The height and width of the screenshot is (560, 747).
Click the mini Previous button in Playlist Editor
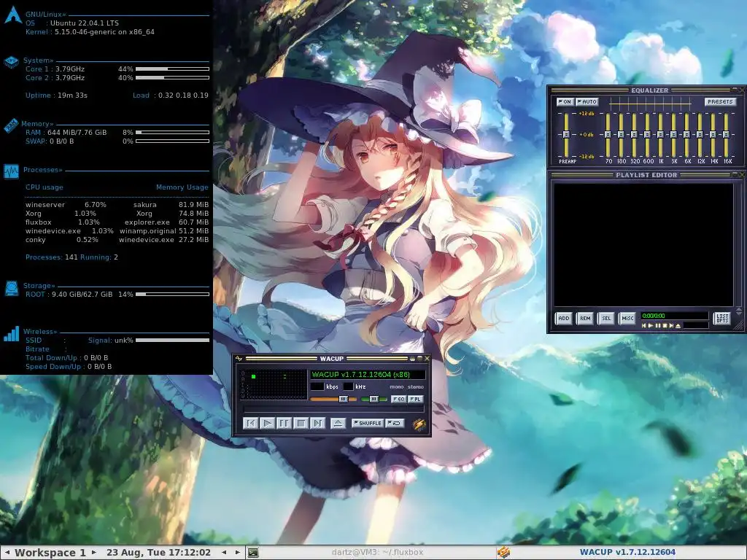[x=644, y=326]
